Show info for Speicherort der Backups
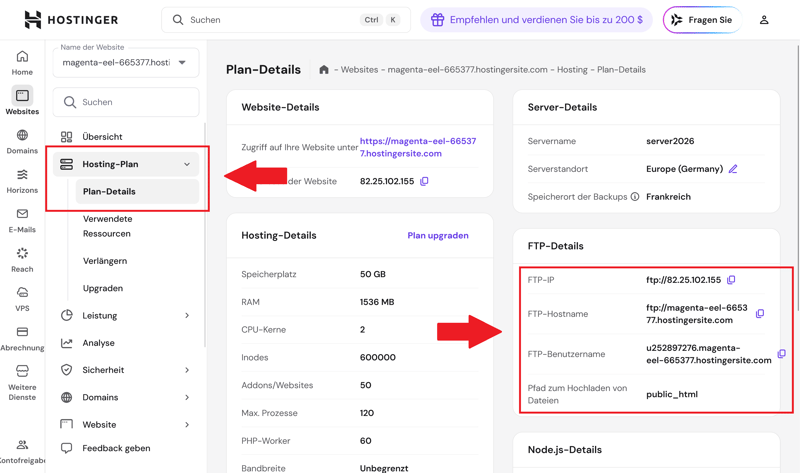800x473 pixels. pos(635,197)
